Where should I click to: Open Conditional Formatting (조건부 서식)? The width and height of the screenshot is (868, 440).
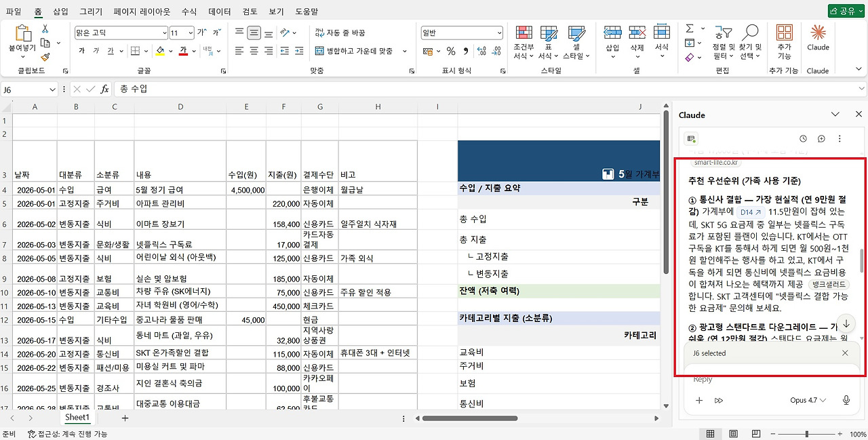[524, 43]
